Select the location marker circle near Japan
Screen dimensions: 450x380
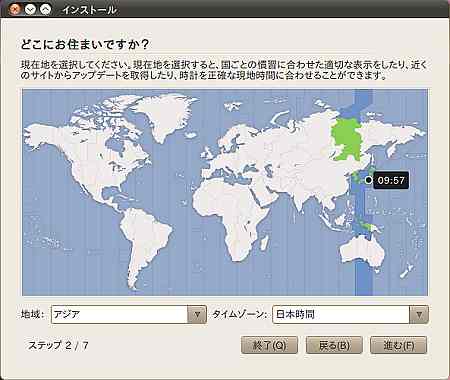click(x=368, y=180)
